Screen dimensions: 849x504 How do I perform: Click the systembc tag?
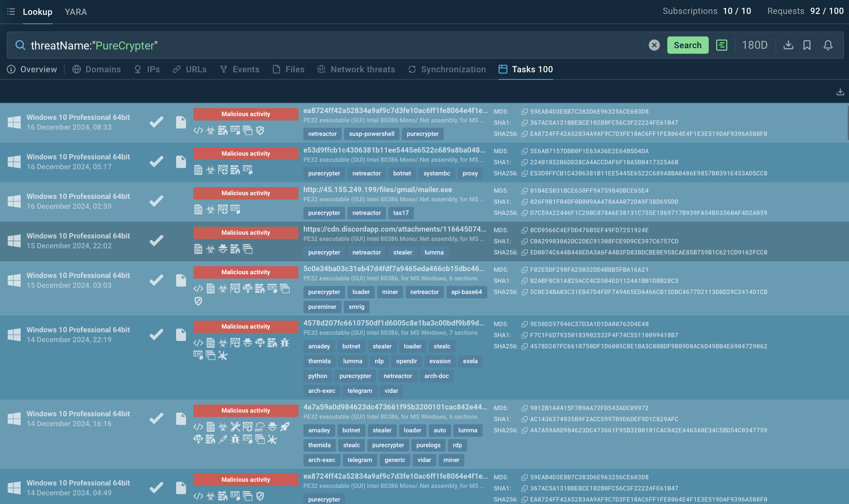437,174
